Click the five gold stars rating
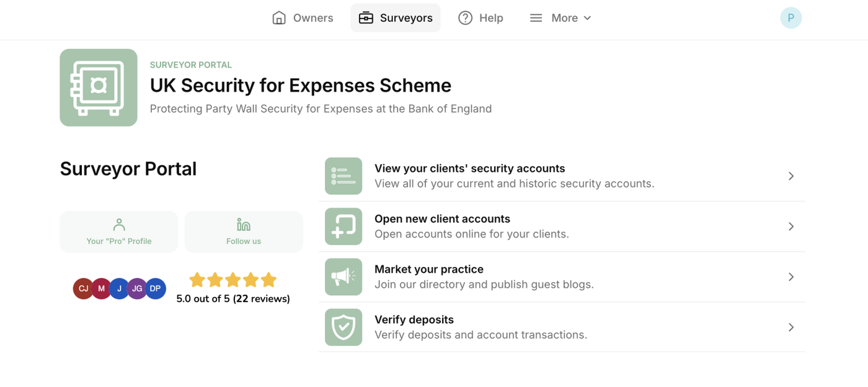Image resolution: width=868 pixels, height=387 pixels. point(232,280)
